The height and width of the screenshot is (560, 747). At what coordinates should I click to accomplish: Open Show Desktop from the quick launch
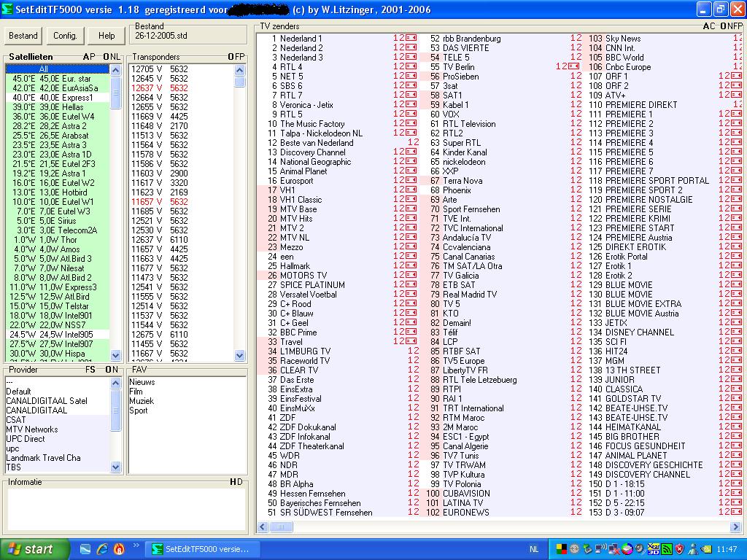tap(85, 549)
